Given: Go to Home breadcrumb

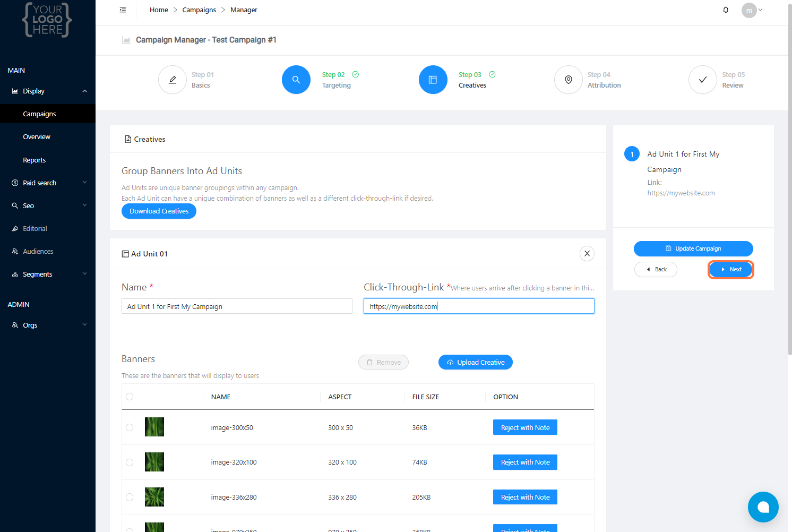Looking at the screenshot, I should click(x=159, y=10).
